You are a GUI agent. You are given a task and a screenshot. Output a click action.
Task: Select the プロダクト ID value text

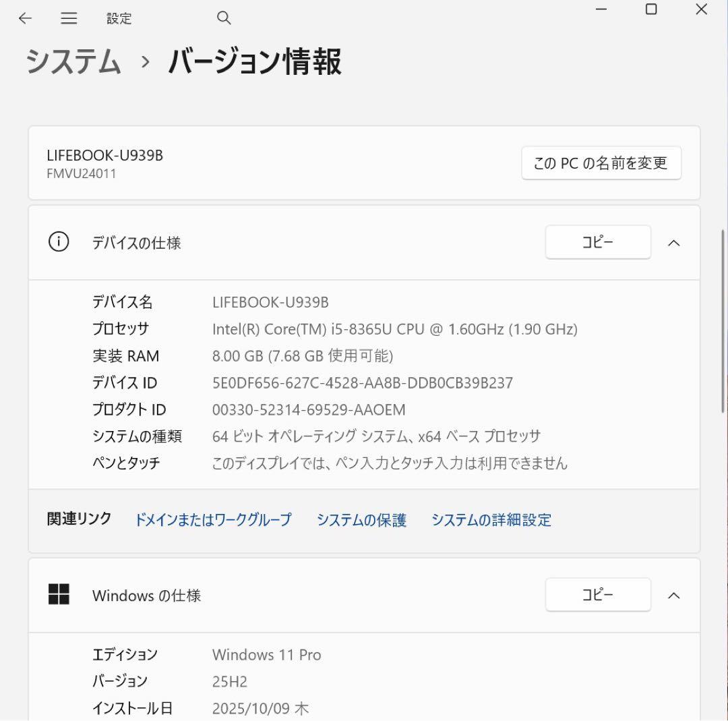pos(308,409)
